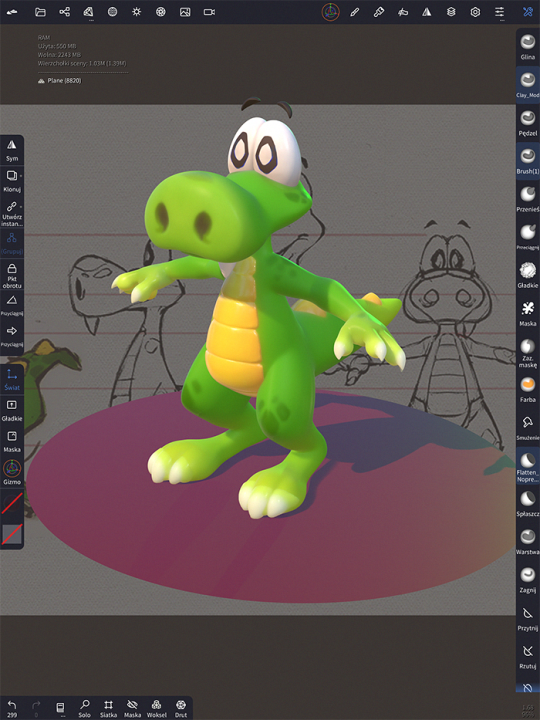Select the Przenieś move tool
540x720 pixels.
point(528,199)
